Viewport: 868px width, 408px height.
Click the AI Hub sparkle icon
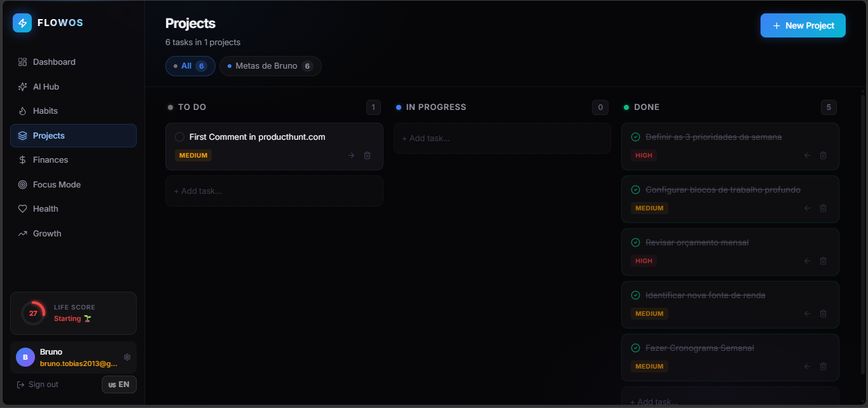[22, 86]
